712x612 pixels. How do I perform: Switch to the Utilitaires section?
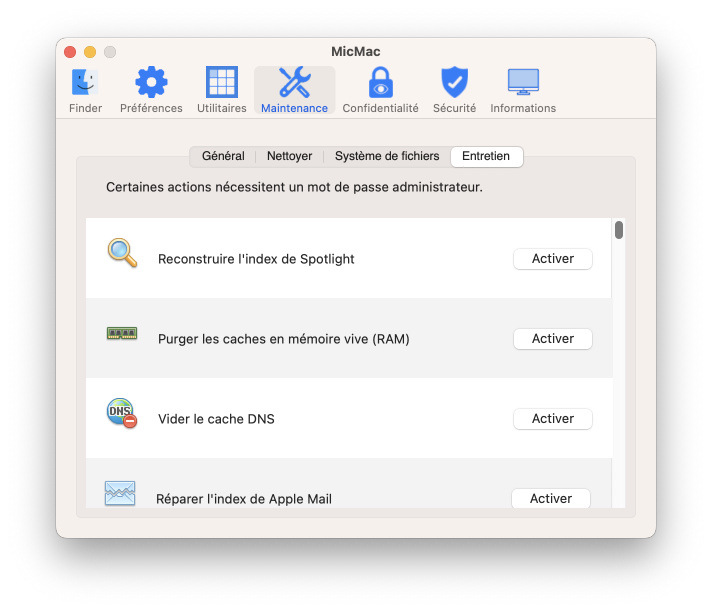coord(221,90)
